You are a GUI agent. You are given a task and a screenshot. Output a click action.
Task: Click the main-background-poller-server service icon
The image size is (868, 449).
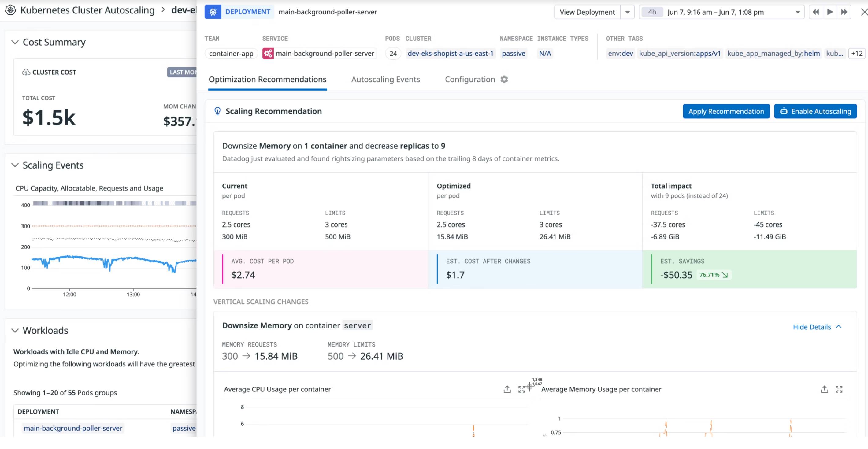coord(268,53)
